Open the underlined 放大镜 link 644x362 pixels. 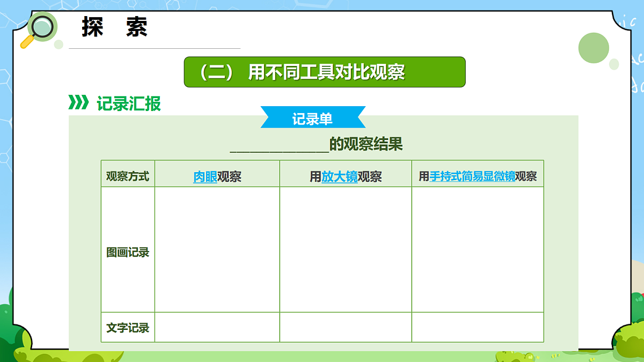(x=340, y=176)
